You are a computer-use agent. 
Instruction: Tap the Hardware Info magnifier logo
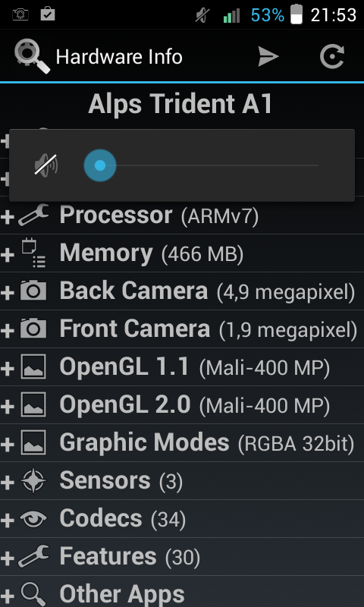pyautogui.click(x=32, y=57)
